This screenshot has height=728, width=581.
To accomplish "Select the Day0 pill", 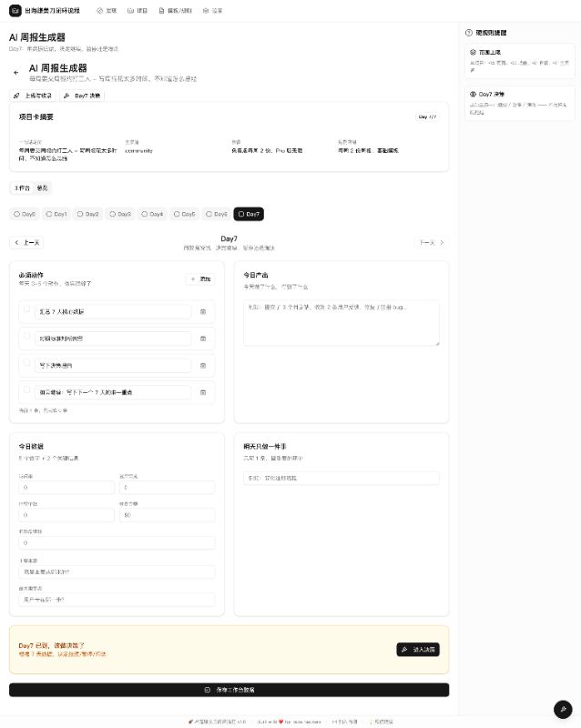I will pos(25,214).
